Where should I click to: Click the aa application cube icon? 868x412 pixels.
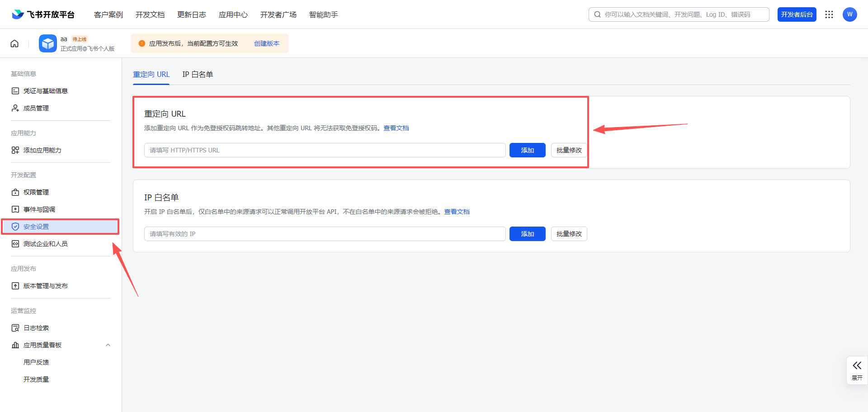tap(47, 43)
